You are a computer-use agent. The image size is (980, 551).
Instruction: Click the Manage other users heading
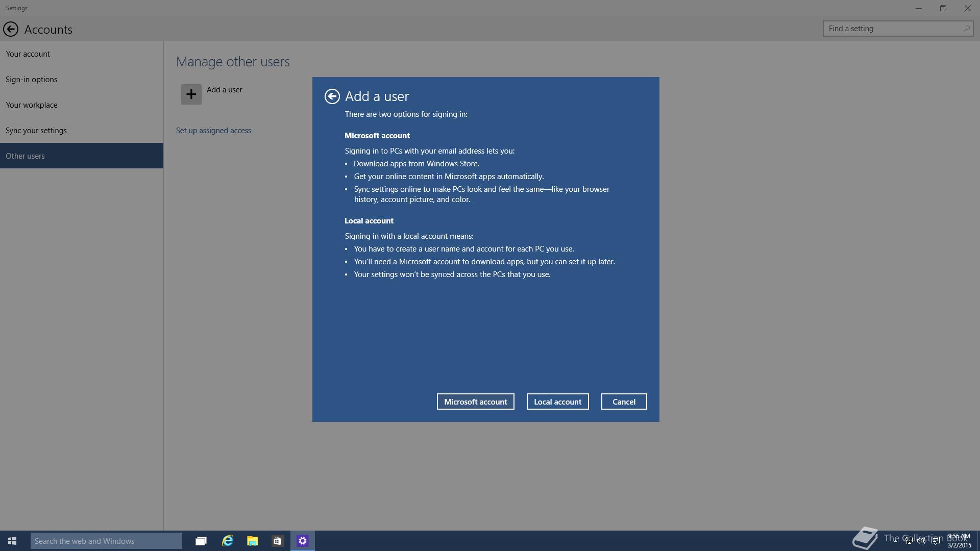[x=233, y=62]
